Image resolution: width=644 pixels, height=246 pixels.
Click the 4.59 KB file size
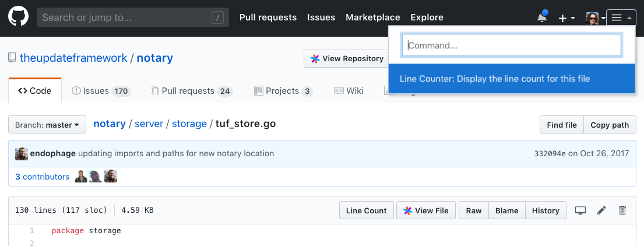138,210
